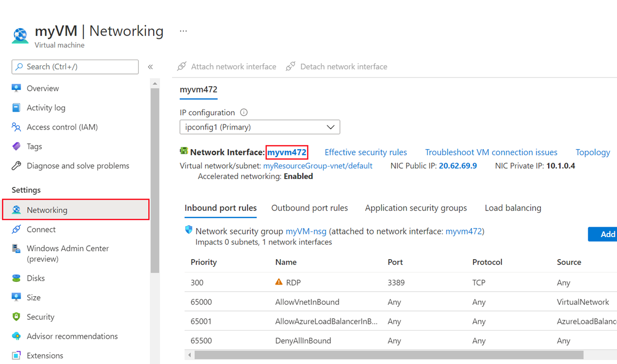Switch to Outbound port rules tab
The height and width of the screenshot is (364, 617).
coord(310,208)
